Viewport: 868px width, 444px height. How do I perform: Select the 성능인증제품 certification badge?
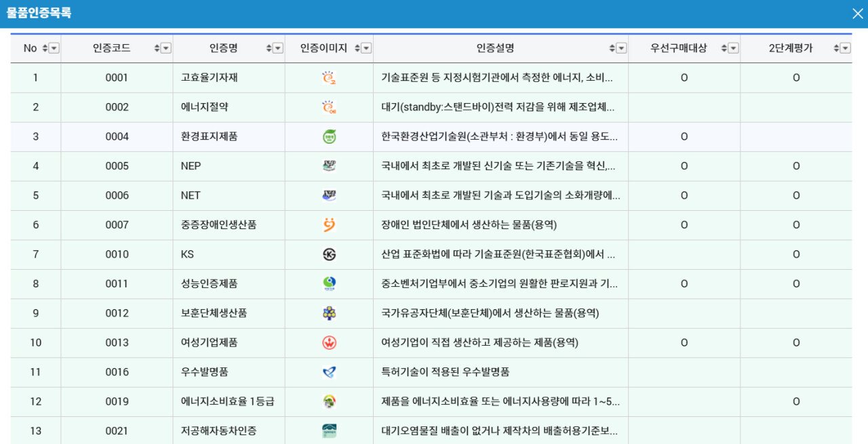click(x=328, y=284)
